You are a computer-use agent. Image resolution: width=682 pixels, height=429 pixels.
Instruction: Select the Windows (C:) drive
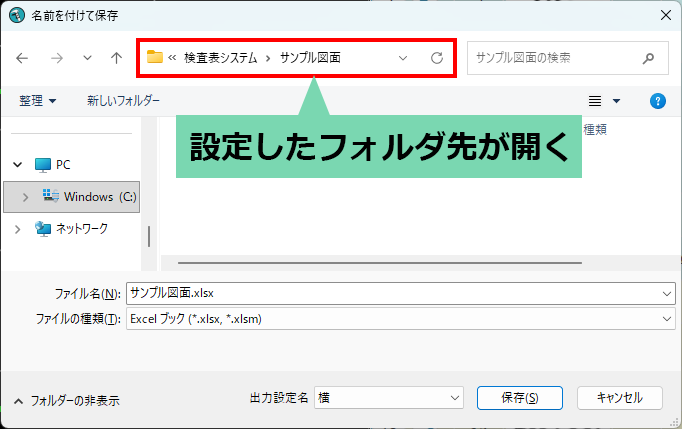71,197
